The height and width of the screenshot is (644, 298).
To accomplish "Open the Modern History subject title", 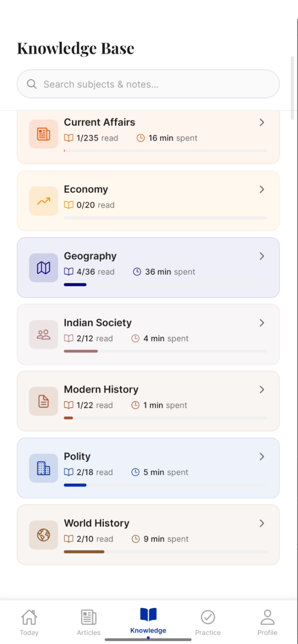I will pos(101,389).
